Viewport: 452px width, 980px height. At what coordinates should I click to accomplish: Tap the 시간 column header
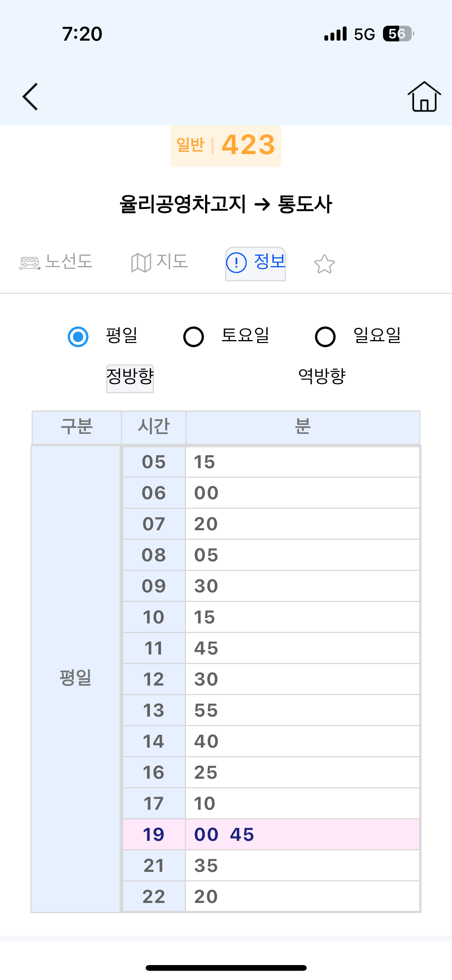tap(153, 427)
